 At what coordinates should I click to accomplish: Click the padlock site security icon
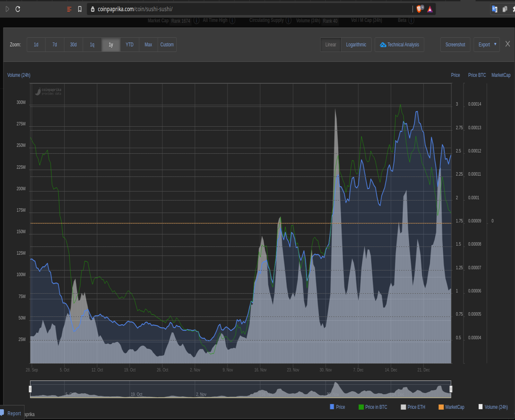[92, 9]
